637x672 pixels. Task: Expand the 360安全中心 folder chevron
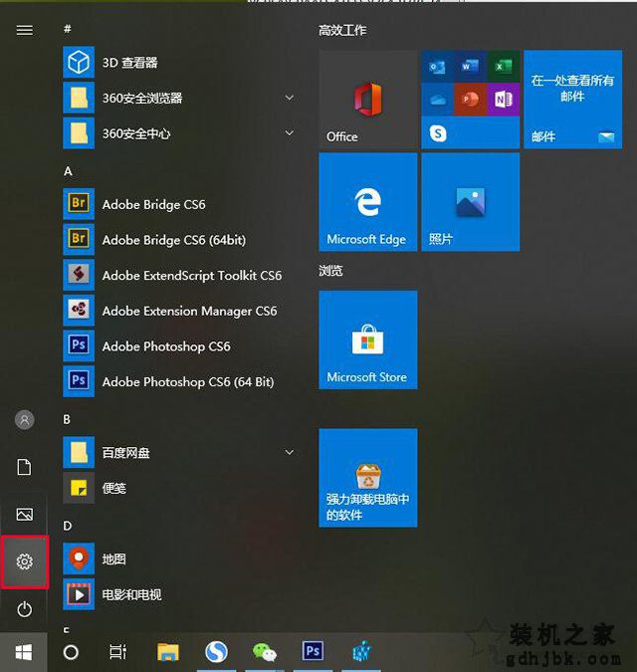290,133
